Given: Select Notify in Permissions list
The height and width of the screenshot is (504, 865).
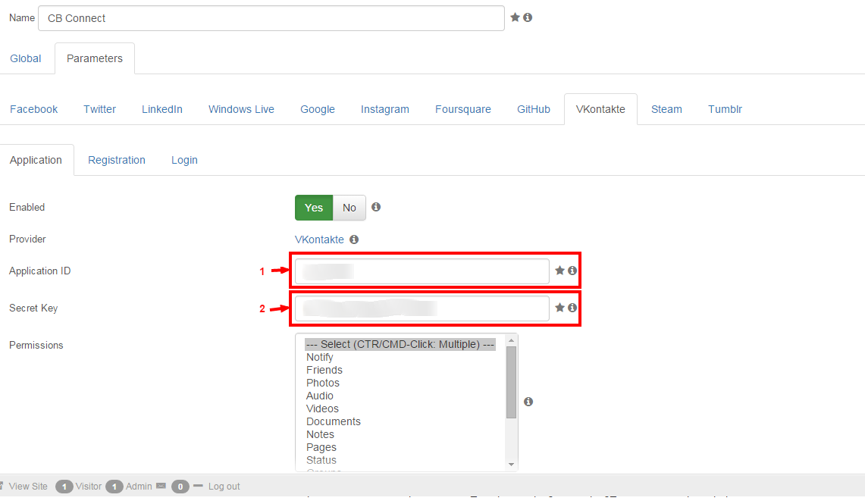Looking at the screenshot, I should tap(320, 357).
